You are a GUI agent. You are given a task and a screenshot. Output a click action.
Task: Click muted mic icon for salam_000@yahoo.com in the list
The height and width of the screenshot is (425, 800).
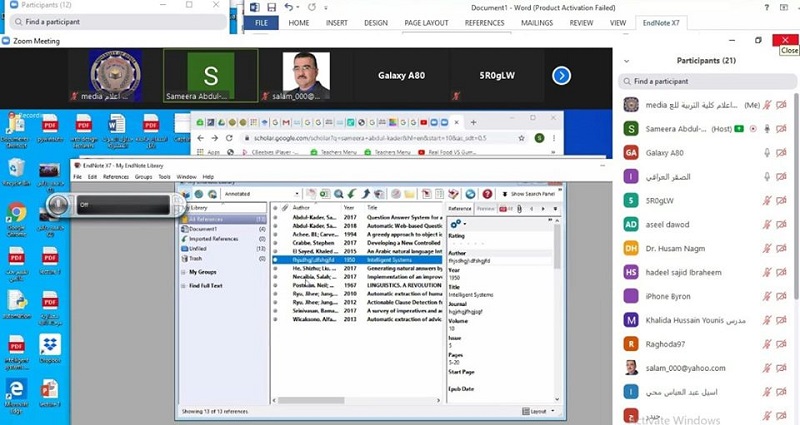[766, 368]
